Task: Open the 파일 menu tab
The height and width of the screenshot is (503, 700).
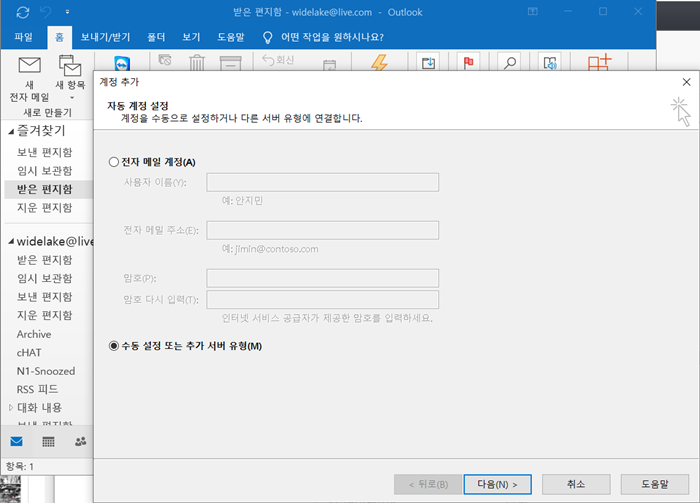Action: (23, 37)
